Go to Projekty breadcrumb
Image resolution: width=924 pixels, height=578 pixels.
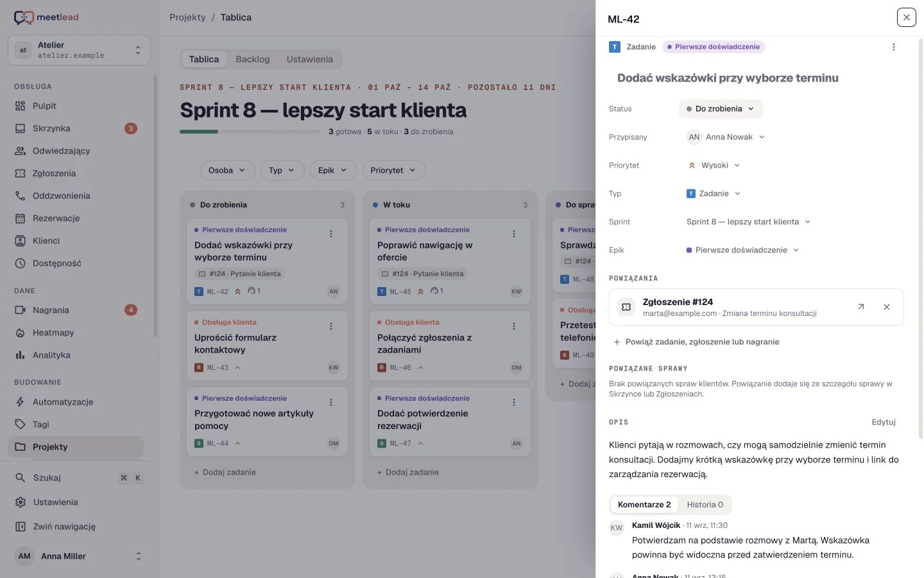(x=187, y=17)
